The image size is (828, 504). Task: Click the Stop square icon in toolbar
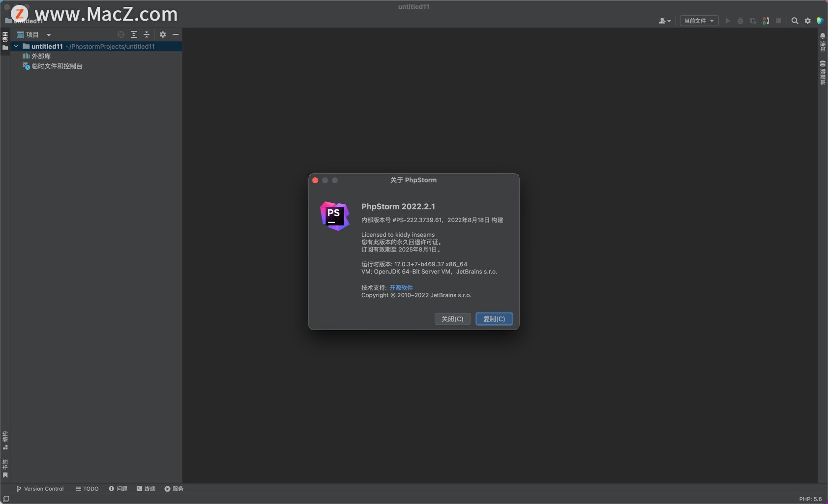point(779,21)
